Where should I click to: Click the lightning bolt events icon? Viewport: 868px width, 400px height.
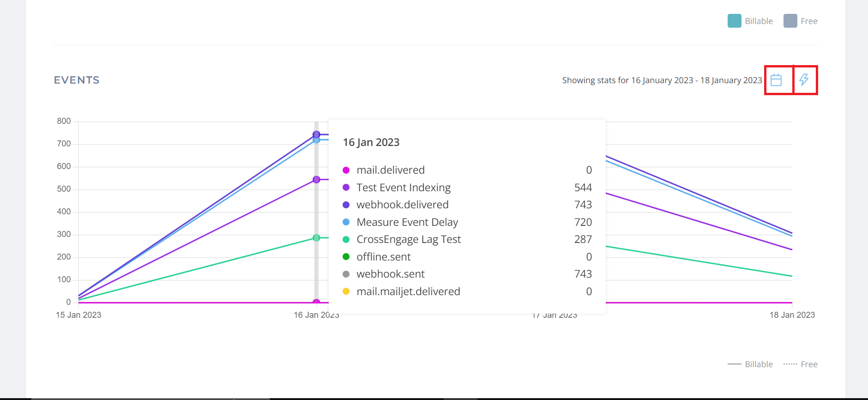click(804, 80)
